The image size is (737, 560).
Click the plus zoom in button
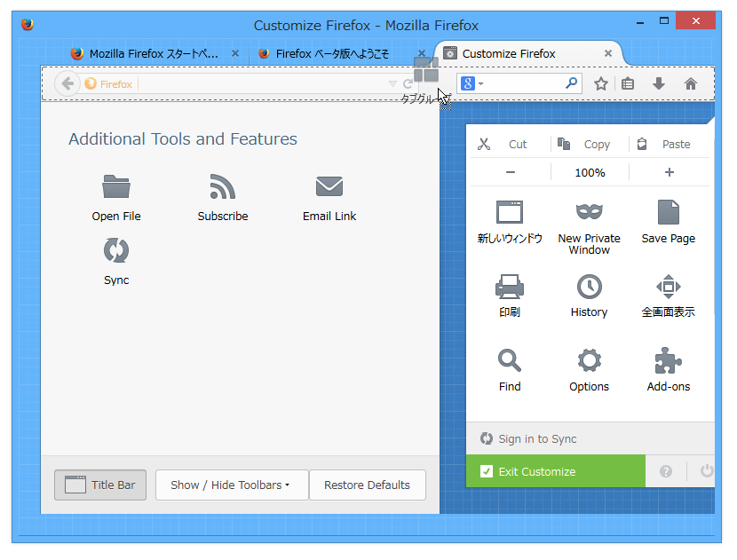coord(670,172)
